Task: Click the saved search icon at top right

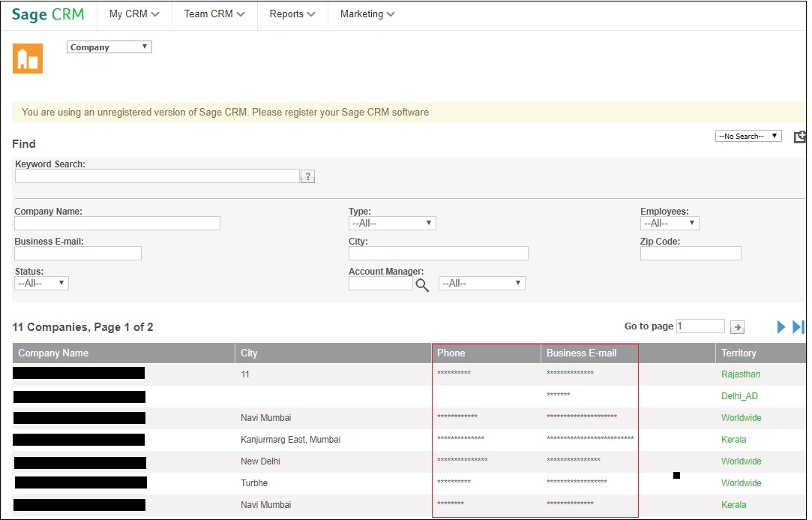Action: (x=800, y=137)
